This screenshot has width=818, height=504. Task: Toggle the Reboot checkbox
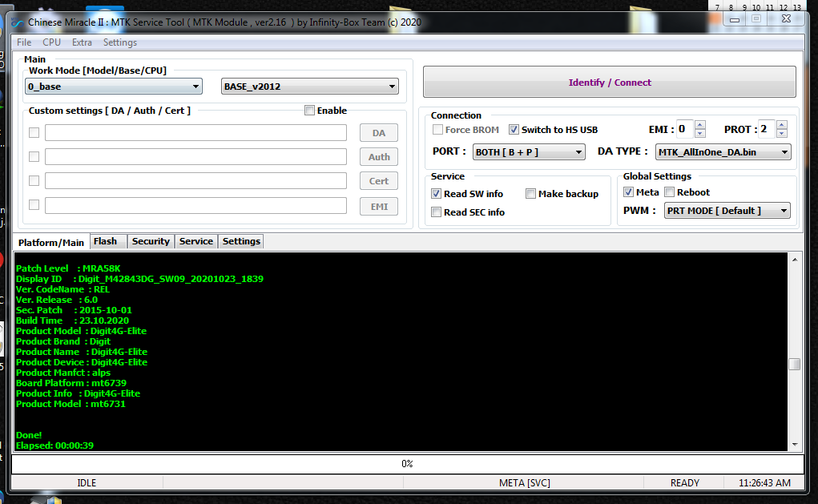[x=669, y=192]
